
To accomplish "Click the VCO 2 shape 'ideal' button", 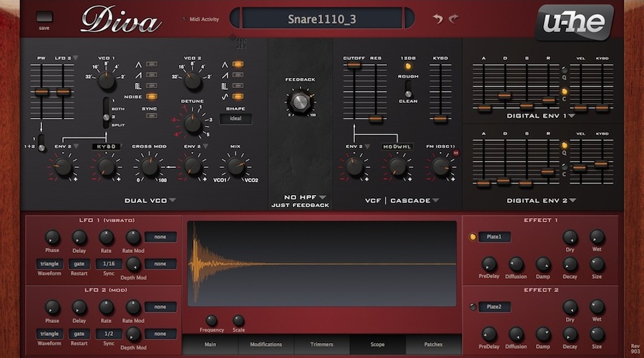I will 235,119.
